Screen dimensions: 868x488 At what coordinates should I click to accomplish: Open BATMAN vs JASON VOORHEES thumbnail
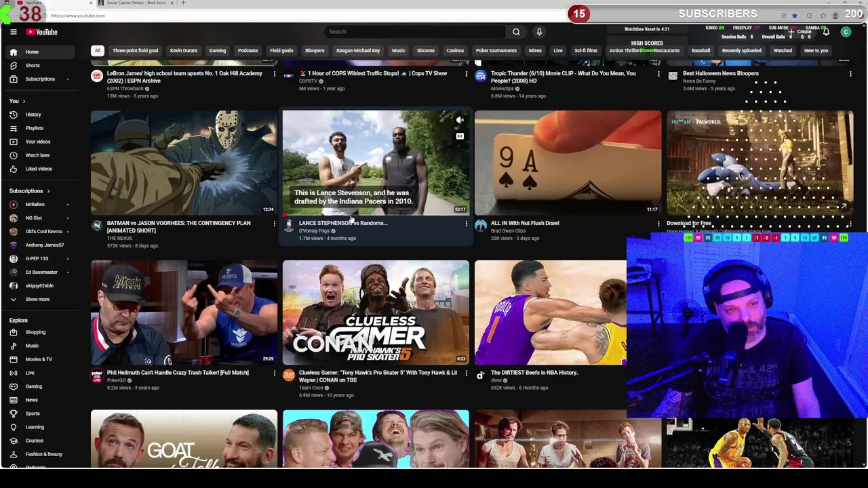[184, 163]
